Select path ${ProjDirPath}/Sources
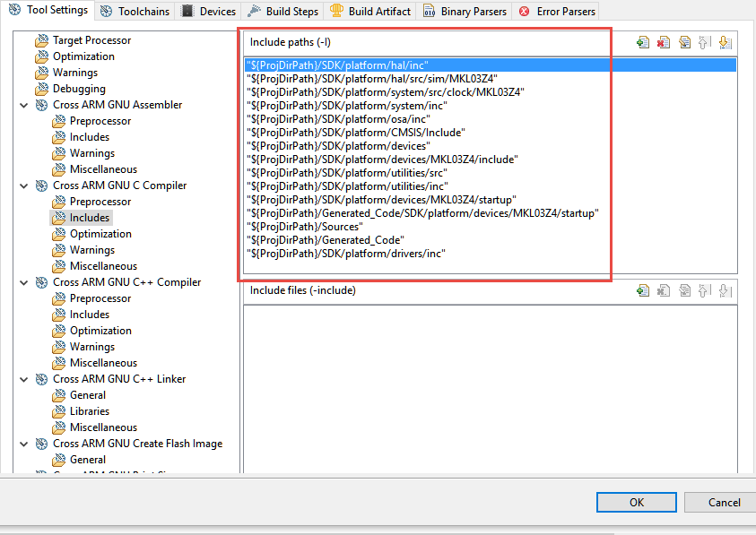756x535 pixels. (x=491, y=227)
